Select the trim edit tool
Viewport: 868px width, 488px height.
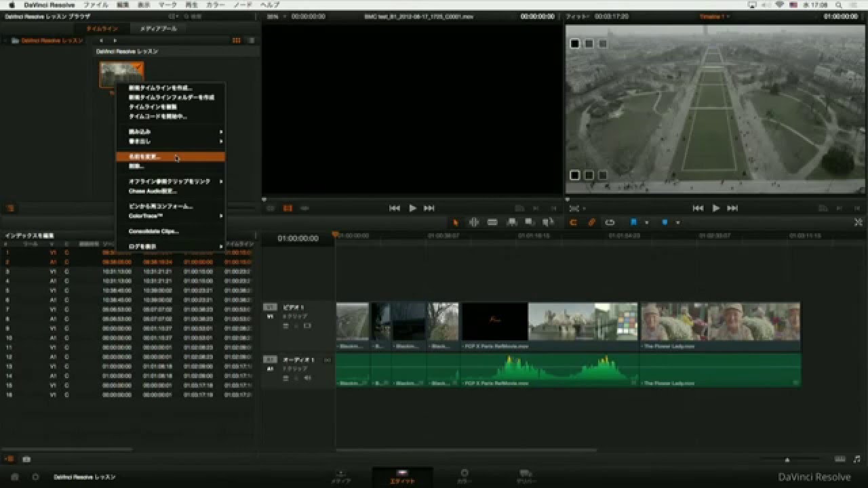click(474, 222)
